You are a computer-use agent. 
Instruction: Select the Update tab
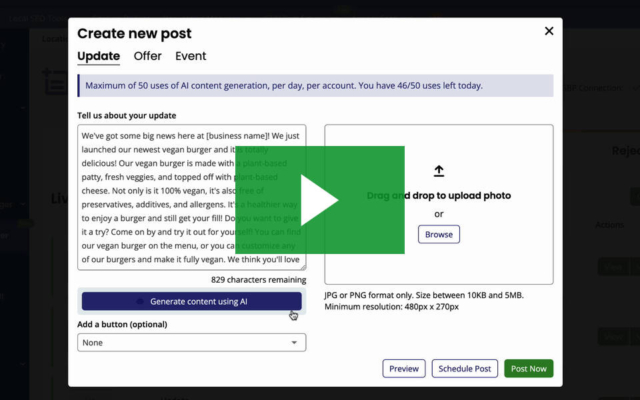[98, 56]
